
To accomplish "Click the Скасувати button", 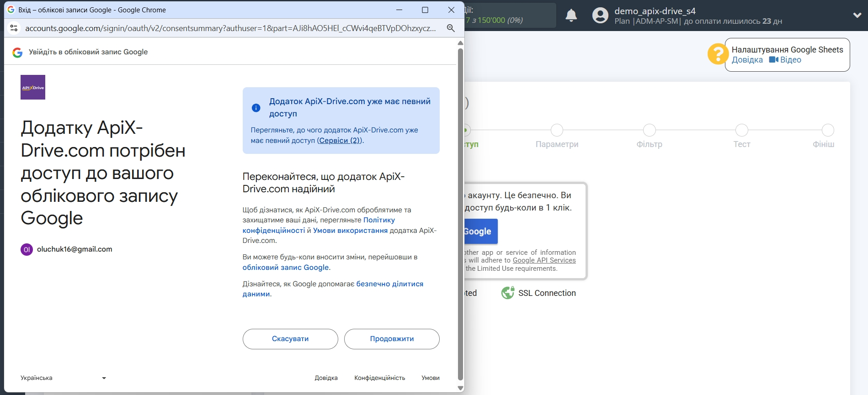I will (290, 339).
